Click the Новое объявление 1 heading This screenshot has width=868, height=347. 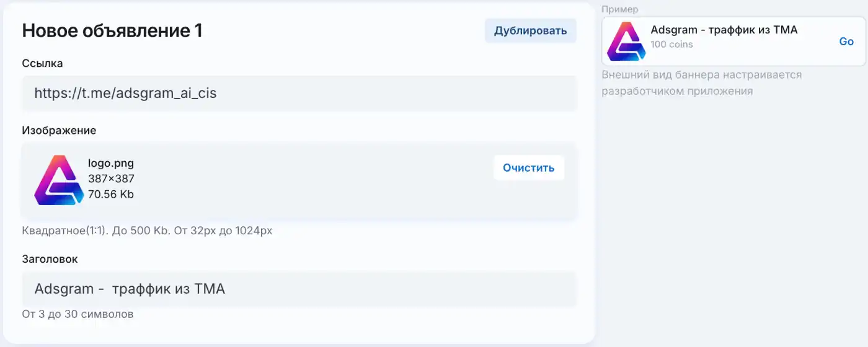click(x=112, y=30)
